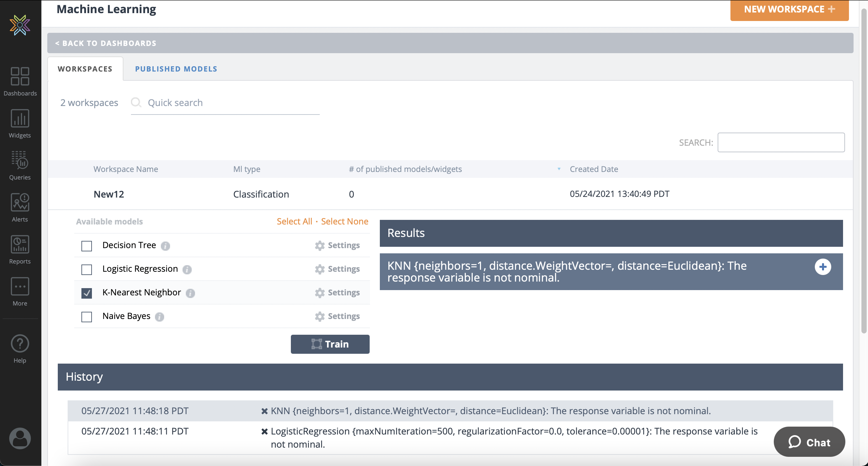Open Dashboards from the sidebar

click(x=20, y=81)
